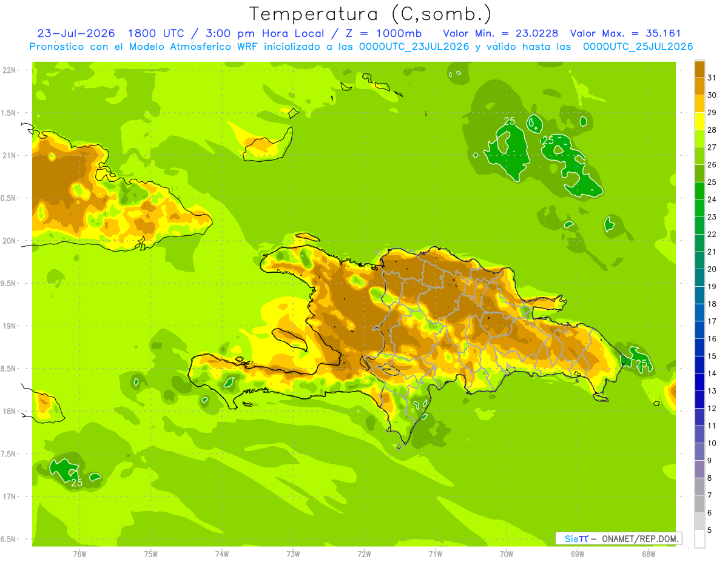Pick the color bar swatch between 24 and 25

point(699,191)
